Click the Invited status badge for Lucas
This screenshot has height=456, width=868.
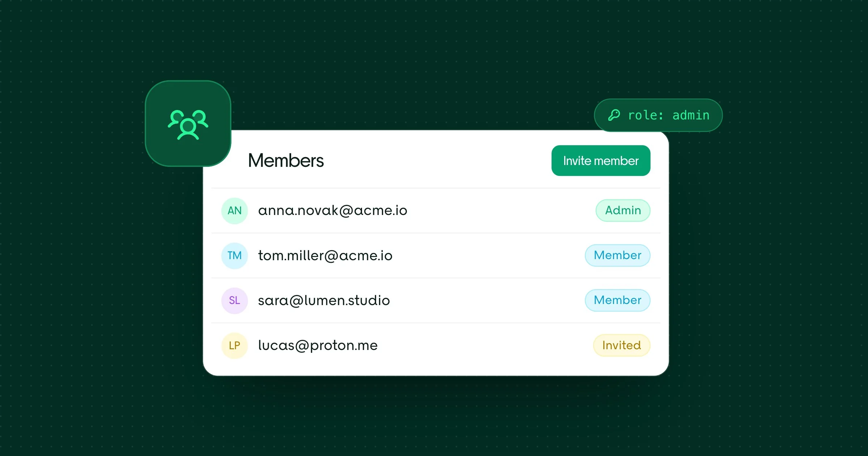click(621, 345)
